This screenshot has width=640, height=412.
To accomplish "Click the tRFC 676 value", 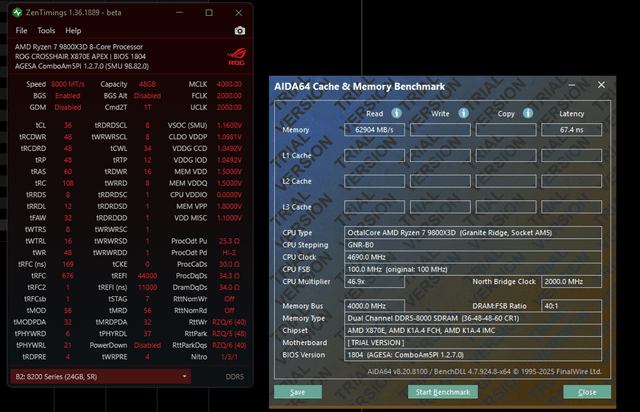I will (x=68, y=276).
